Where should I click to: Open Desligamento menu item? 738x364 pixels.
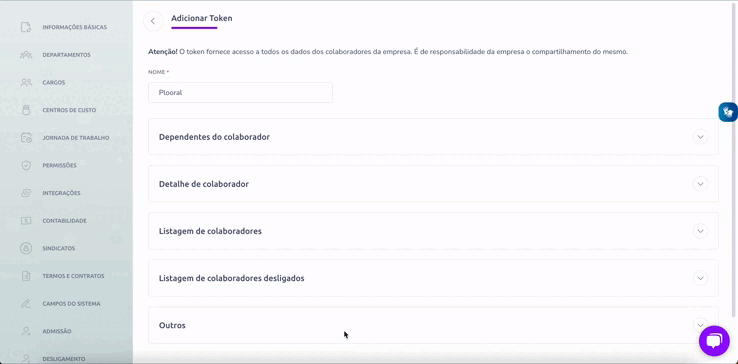(x=64, y=359)
